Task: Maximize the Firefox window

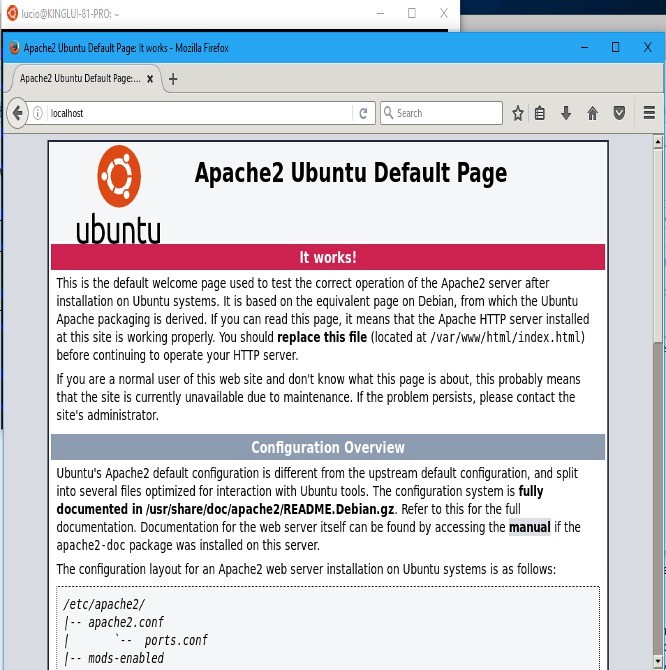Action: point(616,47)
